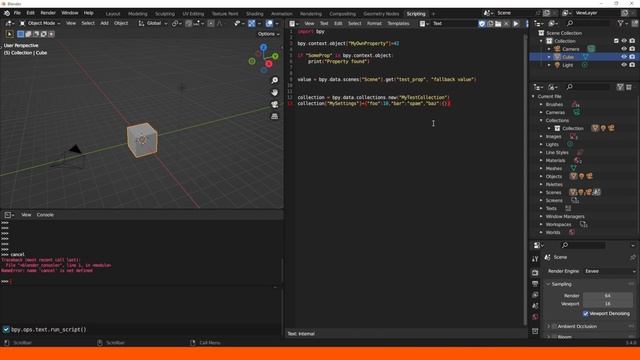The height and width of the screenshot is (360, 640).
Task: Expand Meshes in Current File list
Action: 541,169
